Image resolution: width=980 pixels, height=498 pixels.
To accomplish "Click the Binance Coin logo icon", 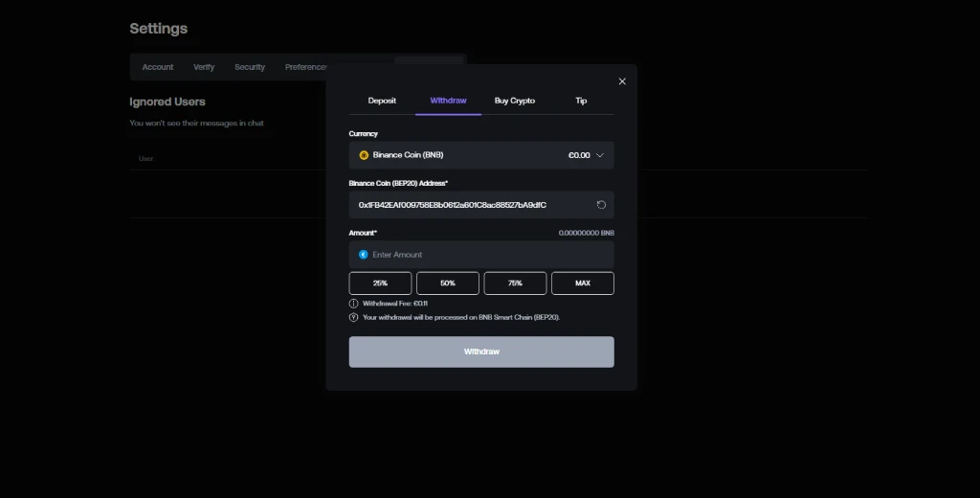I will pyautogui.click(x=364, y=155).
